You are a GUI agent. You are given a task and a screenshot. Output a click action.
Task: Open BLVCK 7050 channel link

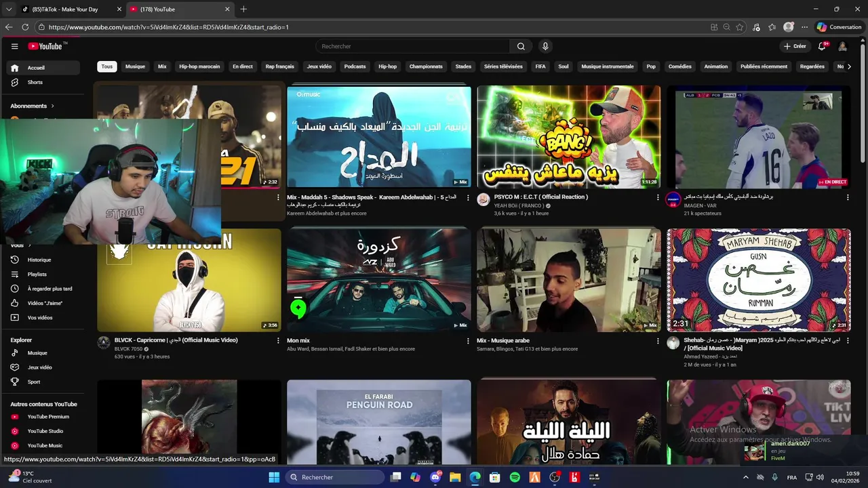[129, 348]
